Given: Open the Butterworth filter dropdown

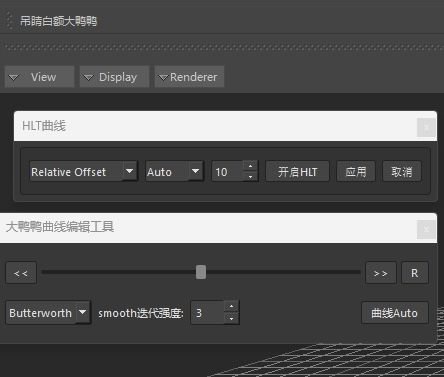Looking at the screenshot, I should click(x=48, y=313).
